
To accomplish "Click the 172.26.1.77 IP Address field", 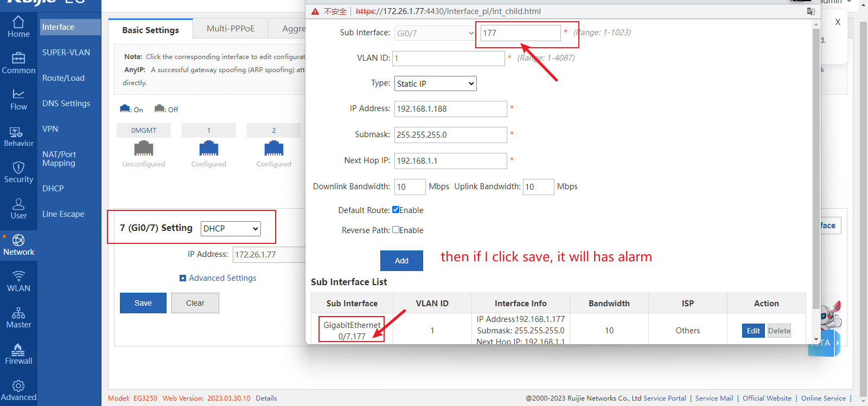I will [269, 255].
